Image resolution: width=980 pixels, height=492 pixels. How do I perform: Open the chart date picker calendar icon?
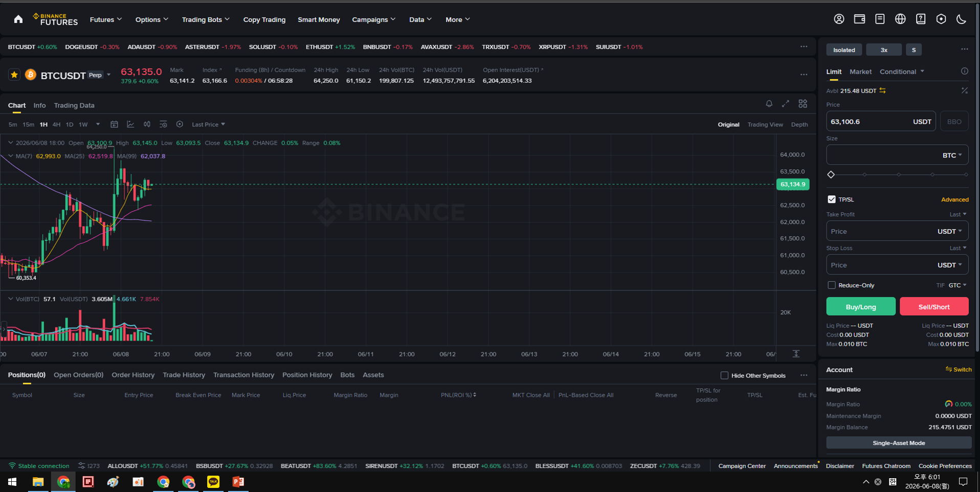pos(114,124)
